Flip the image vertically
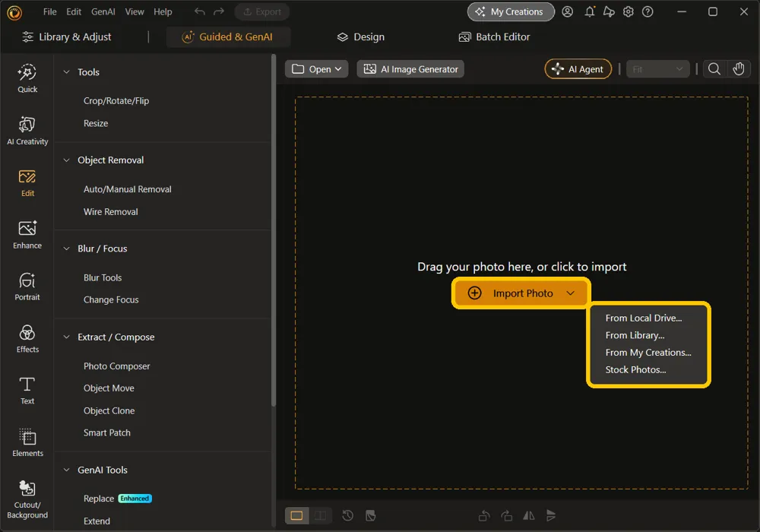 (x=551, y=515)
